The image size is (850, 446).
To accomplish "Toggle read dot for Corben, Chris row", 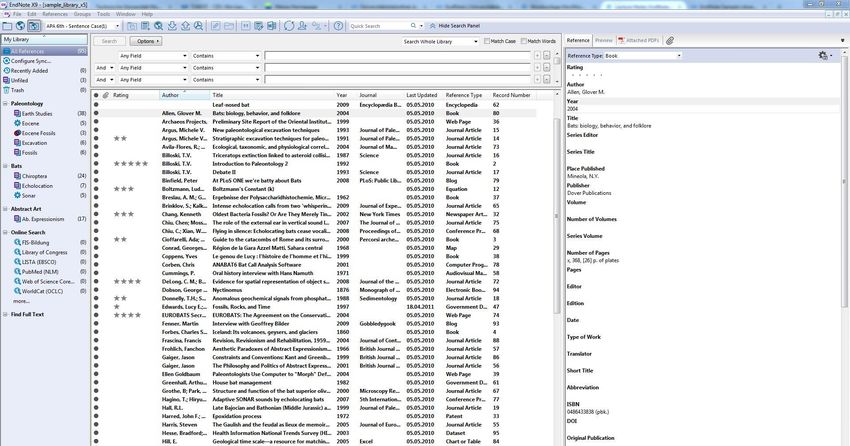I will [x=96, y=264].
